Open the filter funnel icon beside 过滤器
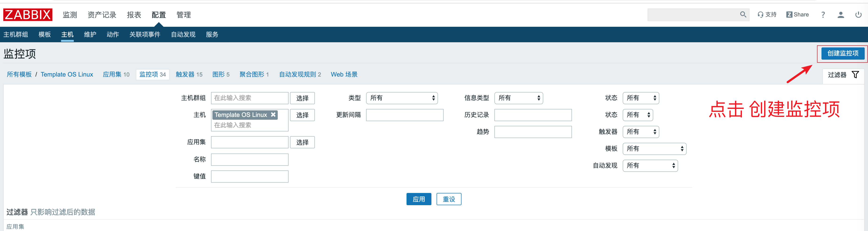Image resolution: width=868 pixels, height=231 pixels. tap(856, 74)
